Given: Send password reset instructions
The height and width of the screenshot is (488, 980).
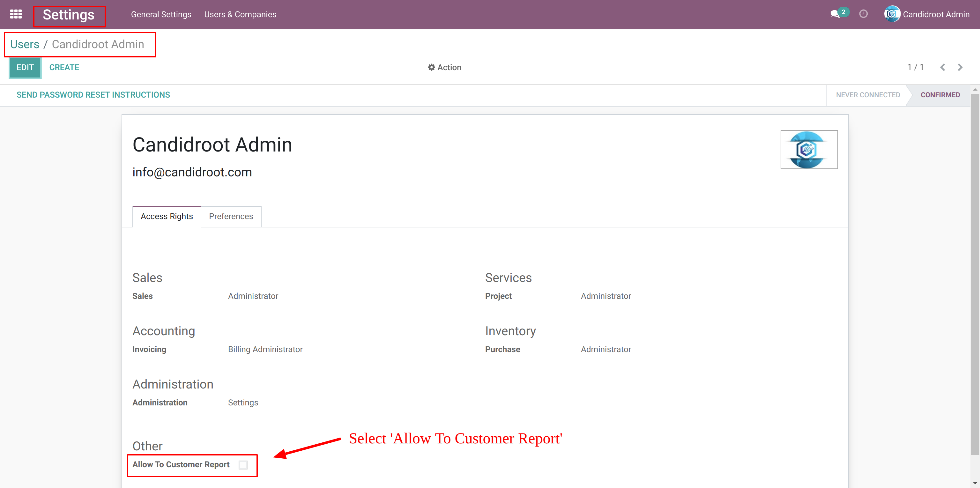Looking at the screenshot, I should click(93, 95).
